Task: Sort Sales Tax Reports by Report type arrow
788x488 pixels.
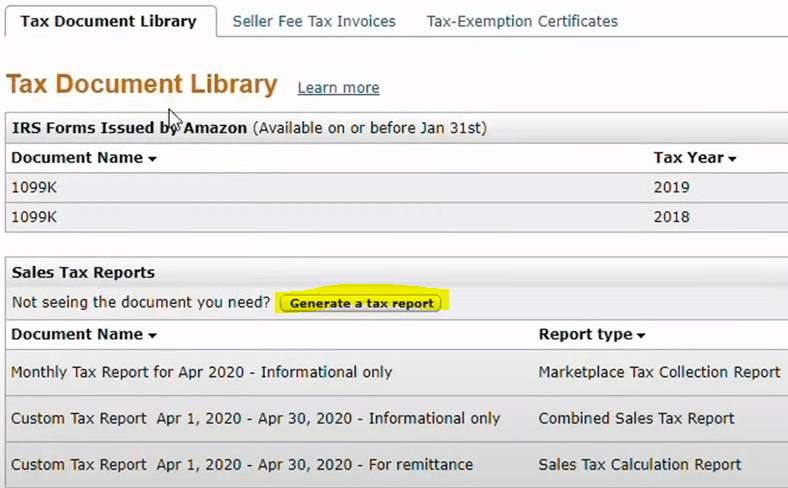Action: tap(641, 335)
